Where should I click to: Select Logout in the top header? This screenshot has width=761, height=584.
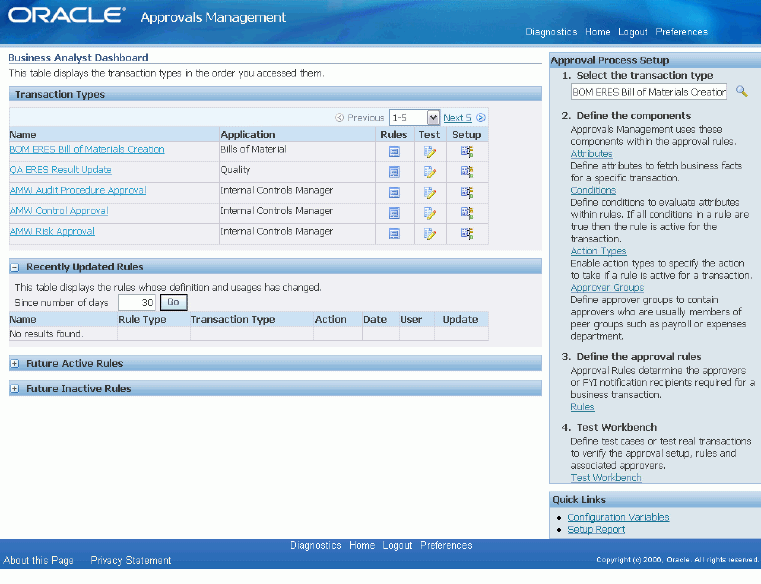(632, 32)
